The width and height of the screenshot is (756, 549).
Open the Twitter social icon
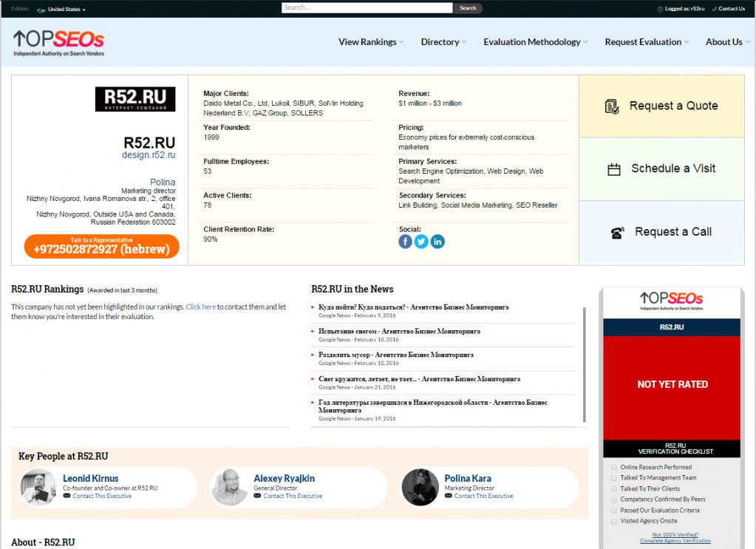(421, 242)
